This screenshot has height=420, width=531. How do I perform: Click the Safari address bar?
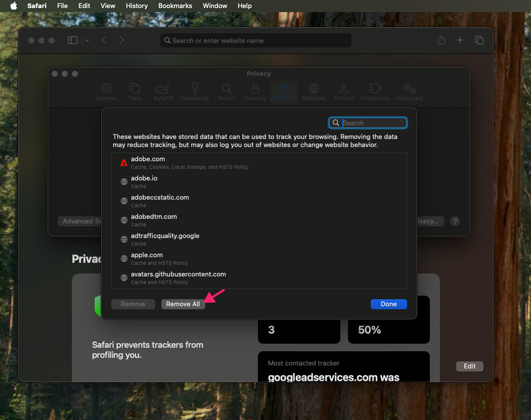pyautogui.click(x=256, y=40)
